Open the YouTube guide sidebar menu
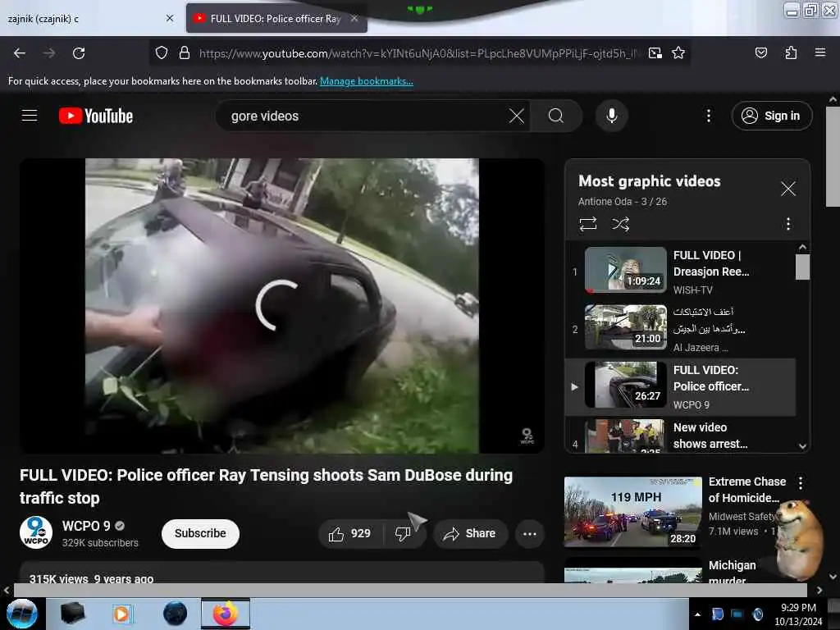Viewport: 840px width, 630px height. tap(30, 116)
